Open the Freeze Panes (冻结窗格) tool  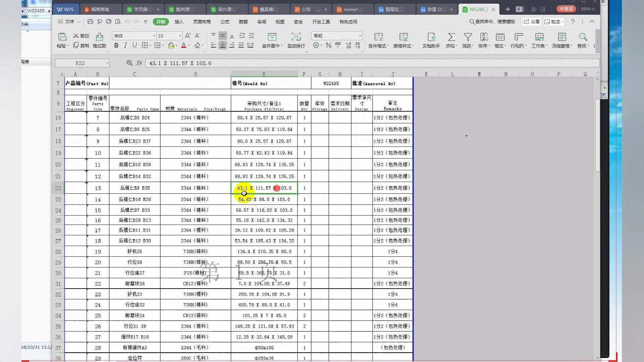coord(562,37)
